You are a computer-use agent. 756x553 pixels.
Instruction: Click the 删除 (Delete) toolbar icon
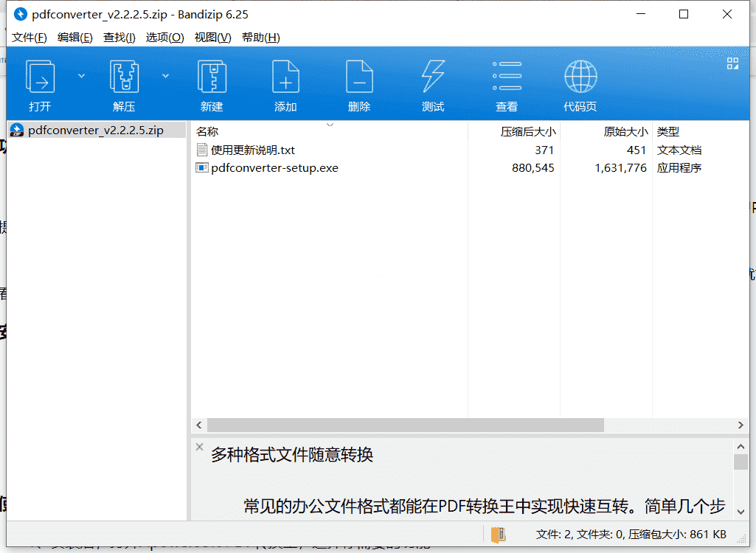click(x=359, y=76)
